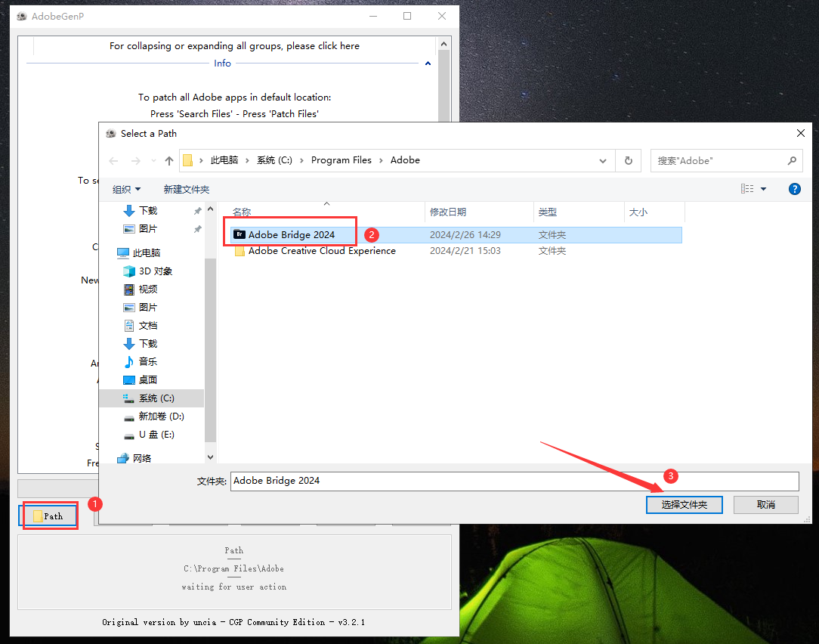Viewport: 819px width, 644px height.
Task: Change view layout icon
Action: (747, 189)
